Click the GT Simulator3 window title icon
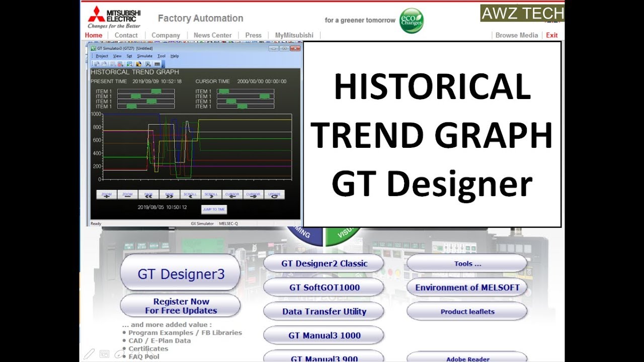Image resolution: width=644 pixels, height=362 pixels. (93, 48)
